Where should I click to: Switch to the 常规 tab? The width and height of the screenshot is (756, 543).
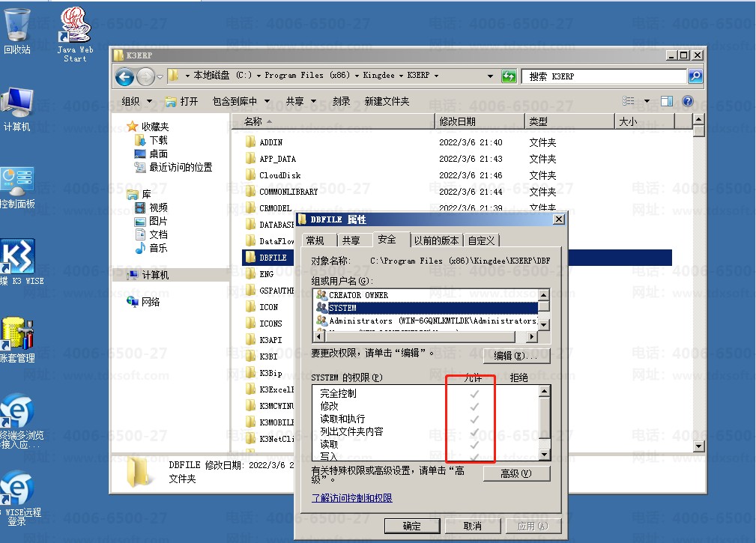(x=315, y=240)
